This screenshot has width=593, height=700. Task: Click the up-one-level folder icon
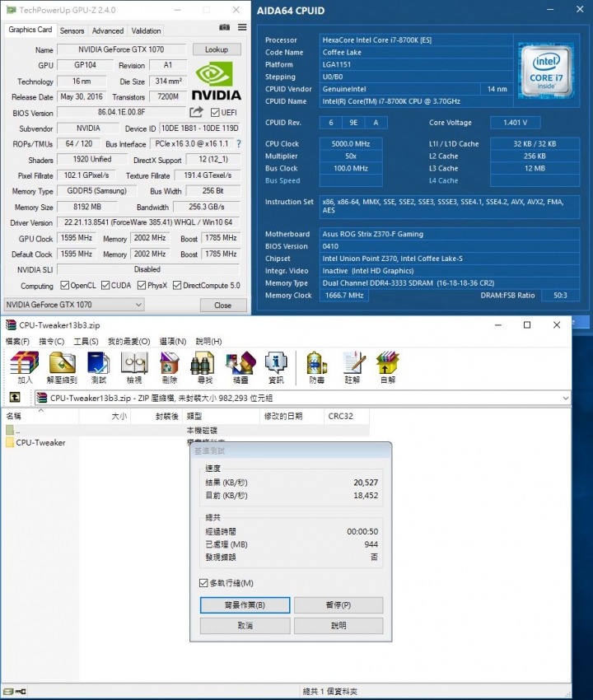click(15, 397)
